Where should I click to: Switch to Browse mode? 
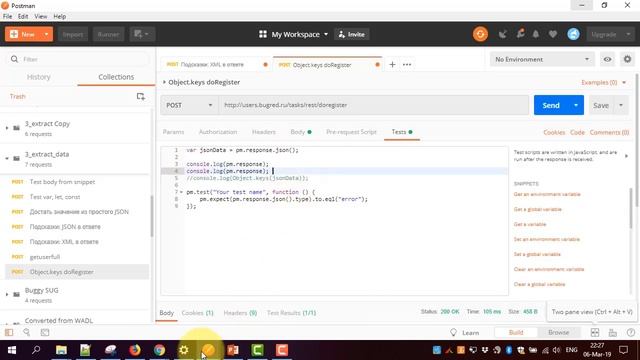558,333
